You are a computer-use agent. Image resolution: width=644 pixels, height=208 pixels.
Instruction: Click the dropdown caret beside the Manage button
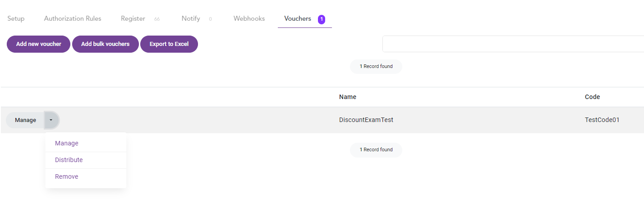[51, 120]
